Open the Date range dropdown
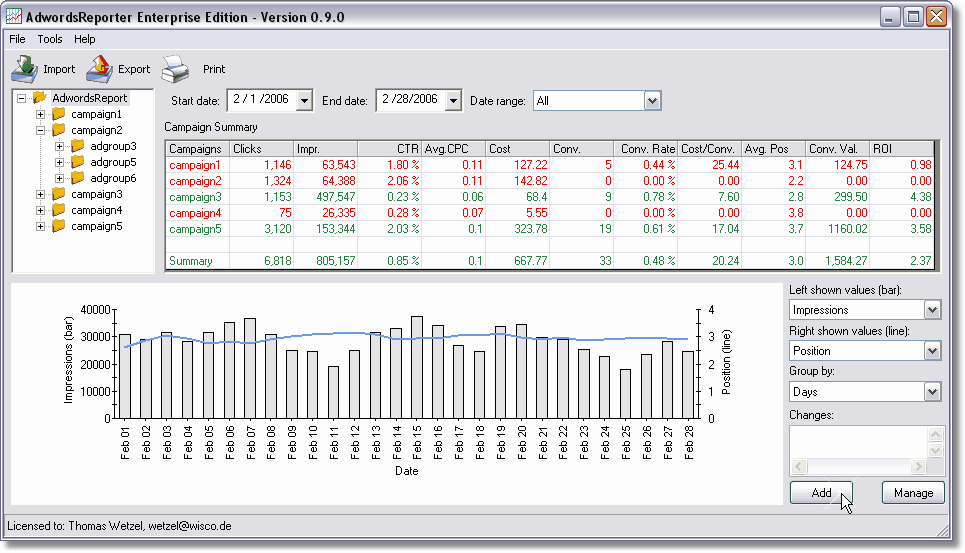This screenshot has width=965, height=553. (x=652, y=100)
